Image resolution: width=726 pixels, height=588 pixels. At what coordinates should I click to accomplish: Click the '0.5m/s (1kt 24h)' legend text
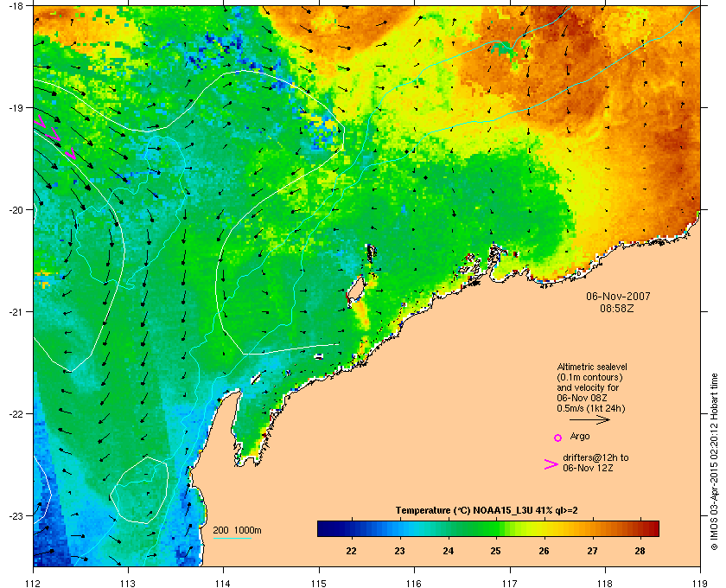coord(591,409)
